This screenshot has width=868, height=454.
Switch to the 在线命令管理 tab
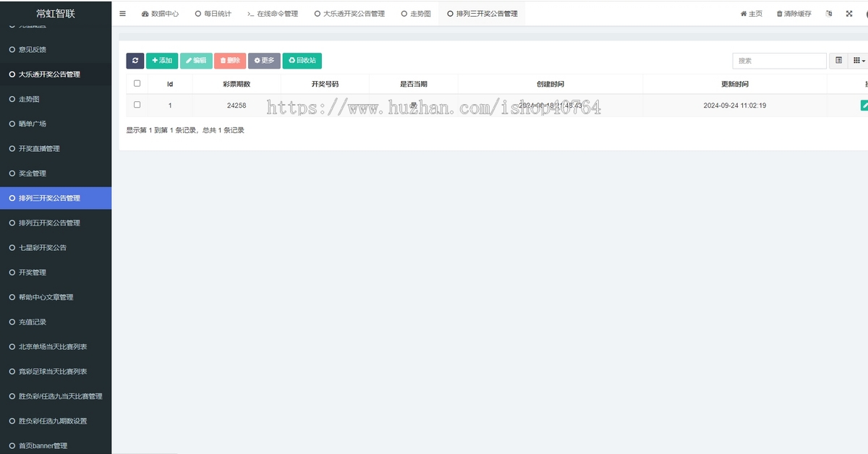[x=273, y=14]
